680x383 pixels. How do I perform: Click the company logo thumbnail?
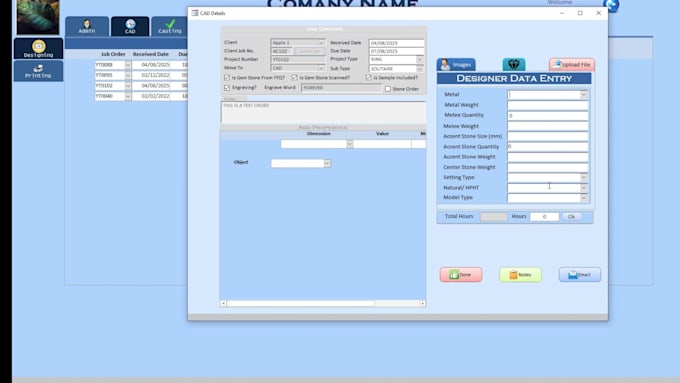[38, 17]
